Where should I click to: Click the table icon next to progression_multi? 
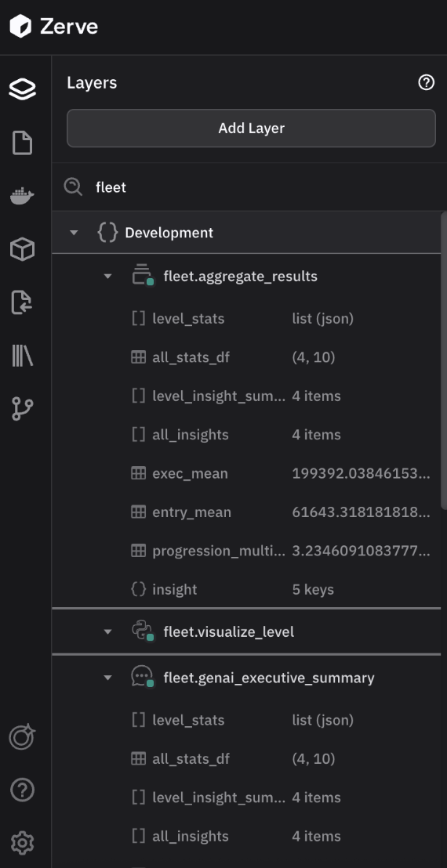tap(139, 551)
